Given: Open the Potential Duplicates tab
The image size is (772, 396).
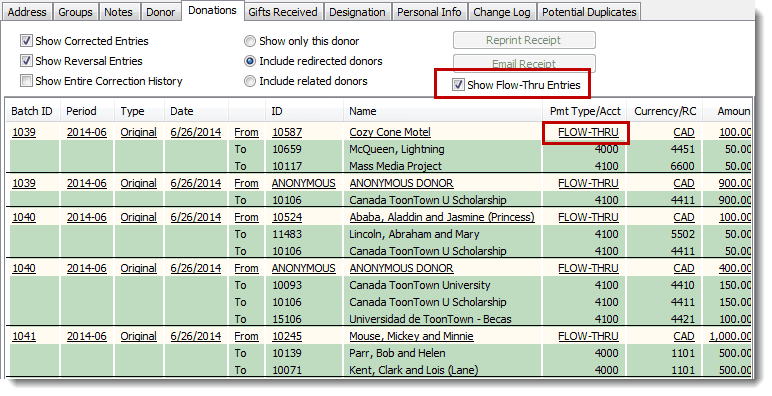Looking at the screenshot, I should tap(589, 12).
